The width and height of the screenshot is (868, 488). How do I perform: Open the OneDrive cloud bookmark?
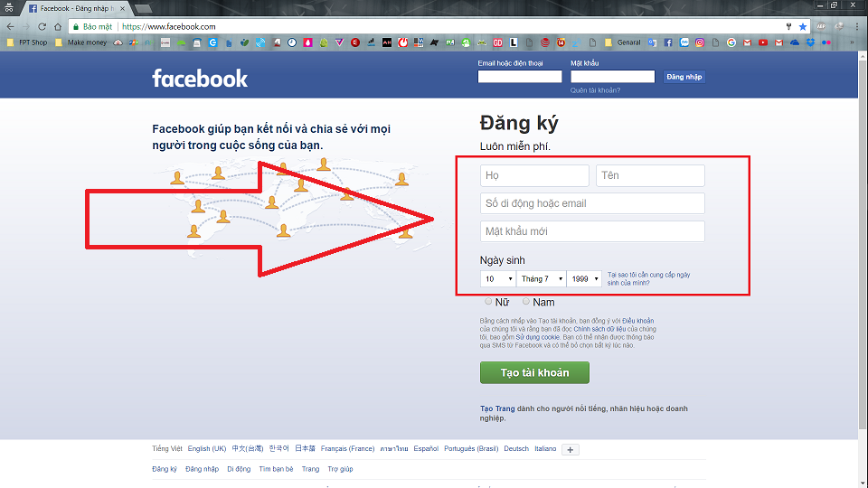(x=795, y=42)
